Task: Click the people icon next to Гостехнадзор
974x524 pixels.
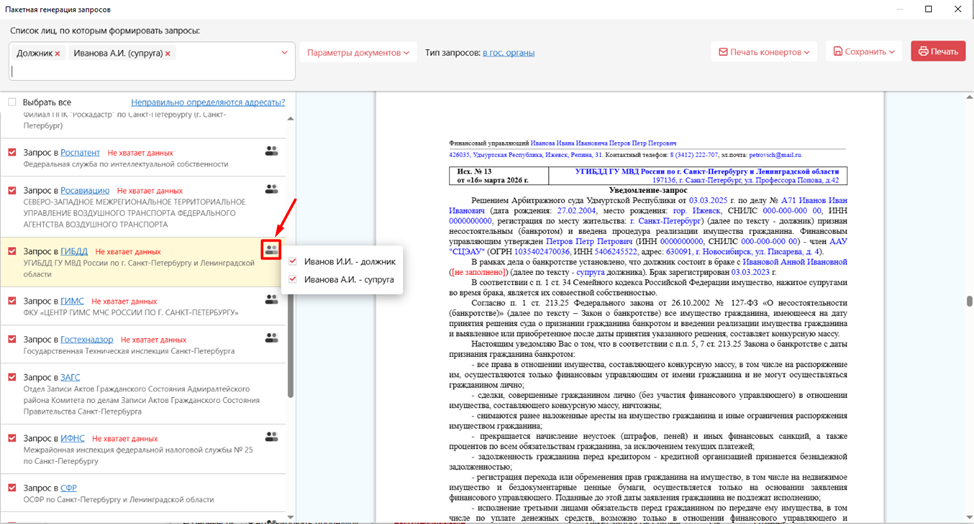Action: [271, 338]
